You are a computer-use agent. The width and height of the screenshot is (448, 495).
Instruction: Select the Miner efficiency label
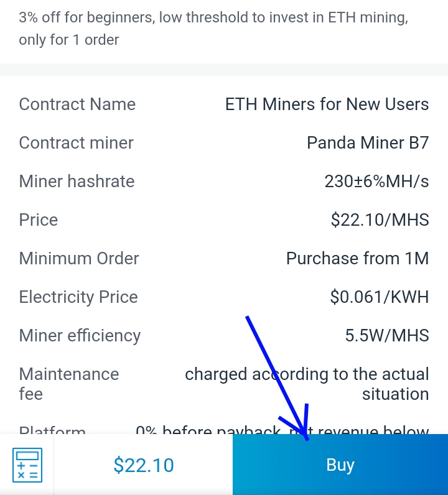80,335
